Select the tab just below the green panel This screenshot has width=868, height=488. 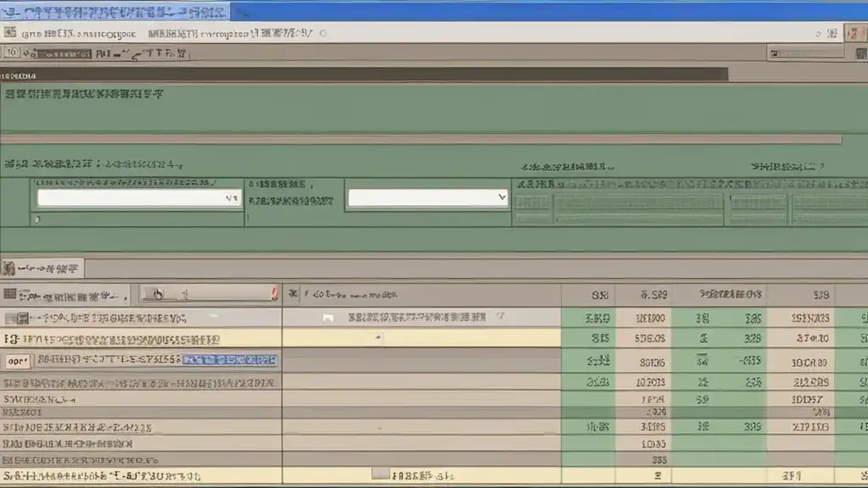[42, 269]
